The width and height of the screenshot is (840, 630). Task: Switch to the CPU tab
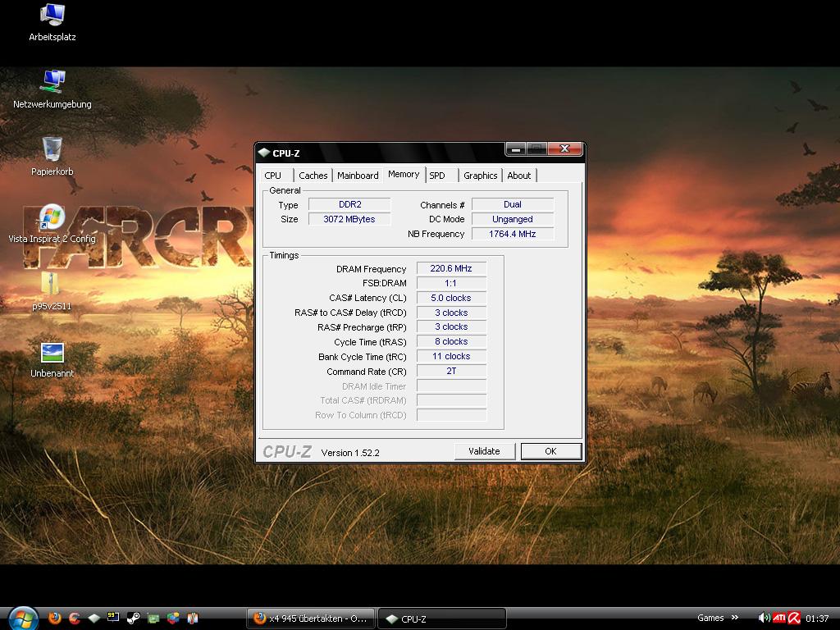coord(273,176)
